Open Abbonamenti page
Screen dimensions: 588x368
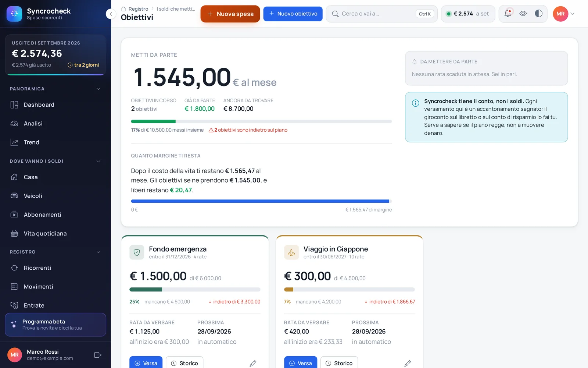55,215
